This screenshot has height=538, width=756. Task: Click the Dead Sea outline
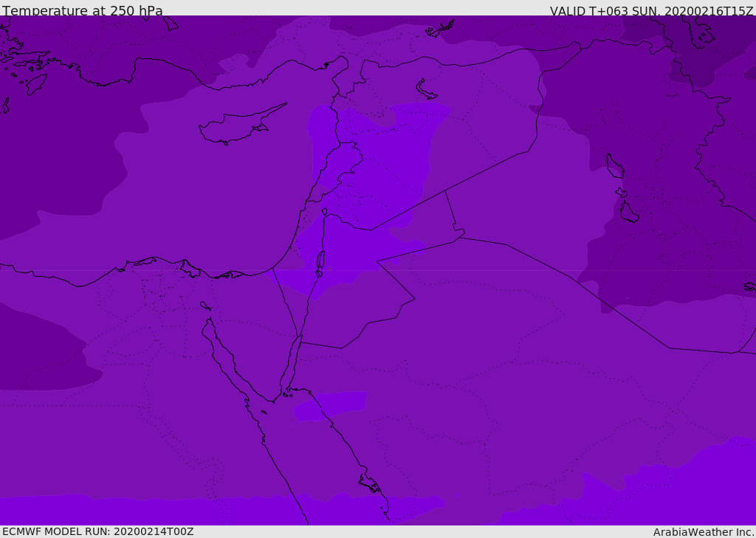pyautogui.click(x=320, y=263)
